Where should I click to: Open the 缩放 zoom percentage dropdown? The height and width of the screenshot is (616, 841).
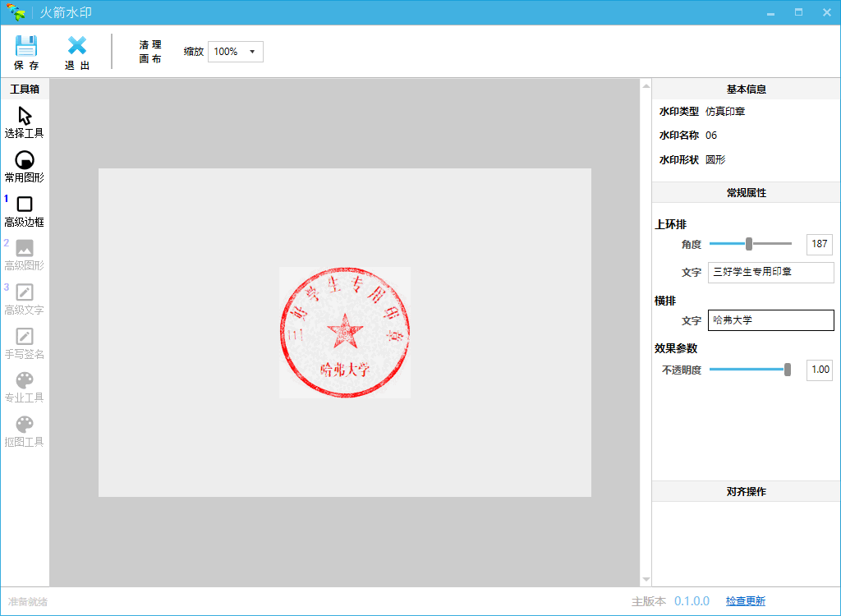pos(236,51)
